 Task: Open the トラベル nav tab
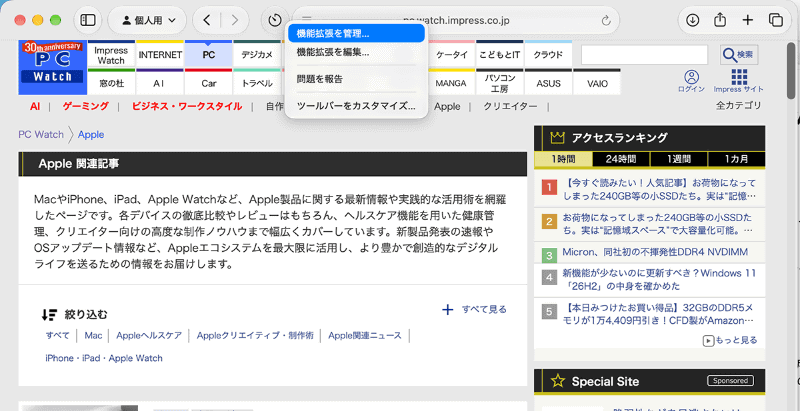click(257, 83)
